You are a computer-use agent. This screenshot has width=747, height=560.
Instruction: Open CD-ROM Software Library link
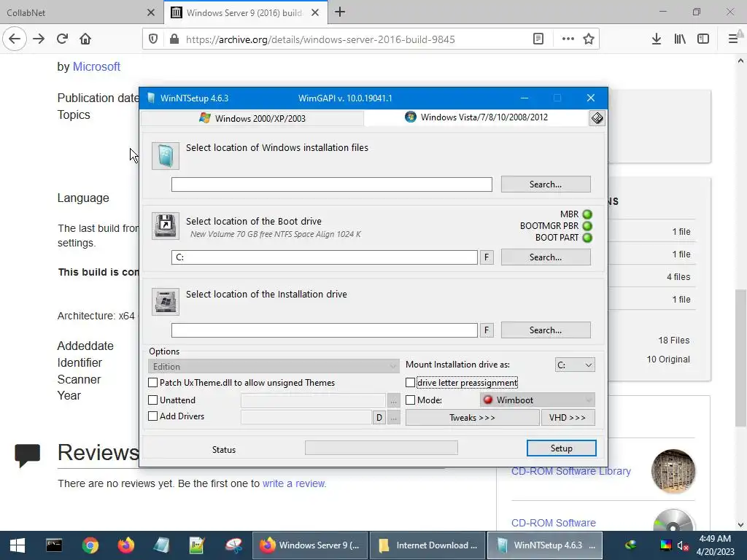click(570, 471)
